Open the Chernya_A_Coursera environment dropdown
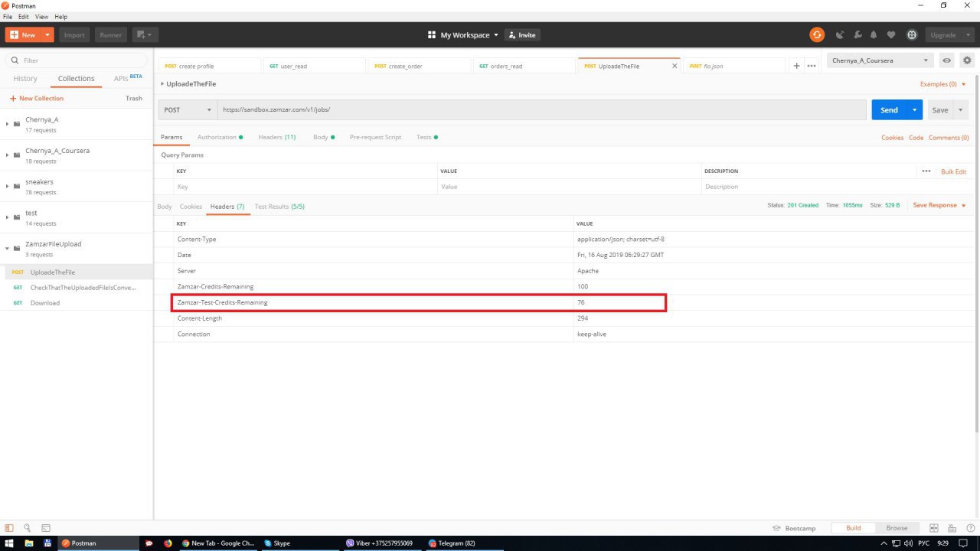This screenshot has width=980, height=551. (x=880, y=60)
